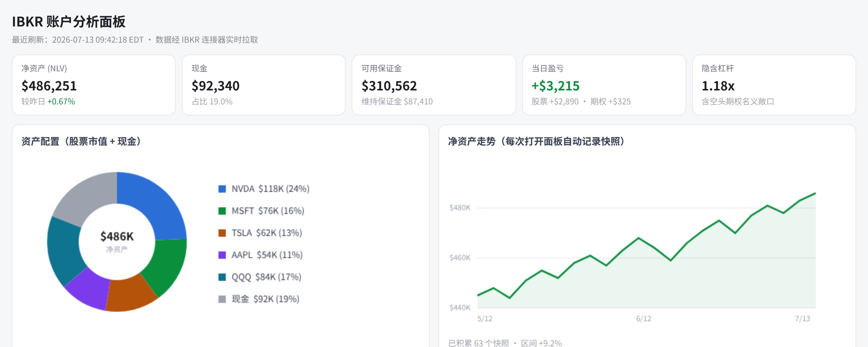868x347 pixels.
Task: Click the TSLA orange legend swatch
Action: click(x=222, y=233)
